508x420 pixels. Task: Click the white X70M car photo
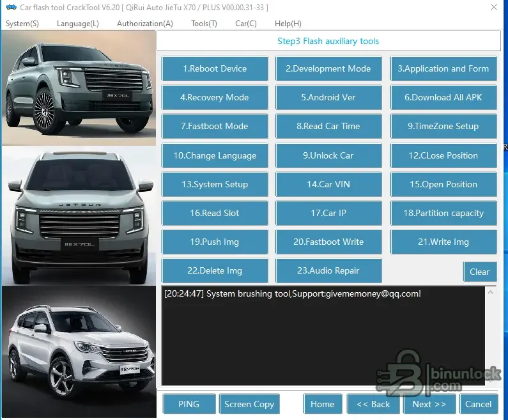coord(79,352)
